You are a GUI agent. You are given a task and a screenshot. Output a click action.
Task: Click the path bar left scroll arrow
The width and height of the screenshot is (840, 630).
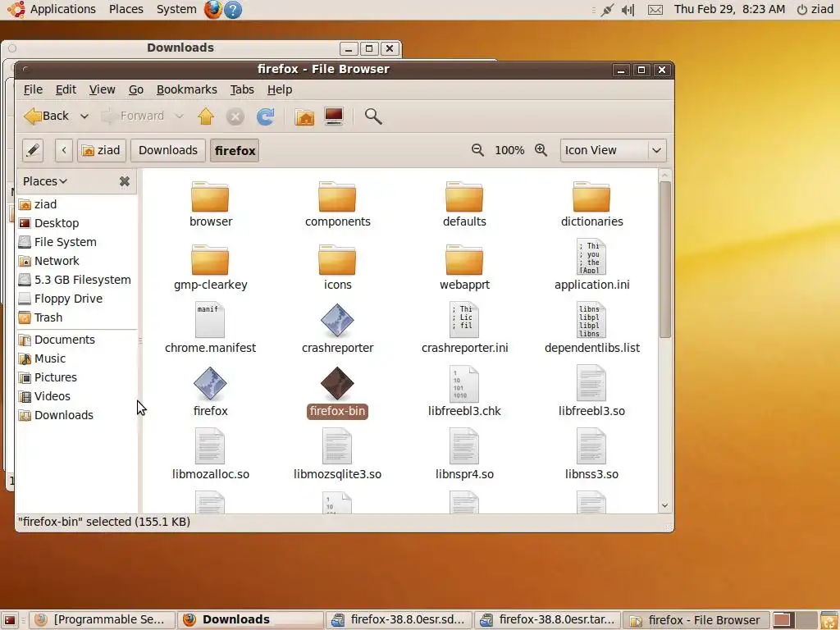(x=64, y=151)
